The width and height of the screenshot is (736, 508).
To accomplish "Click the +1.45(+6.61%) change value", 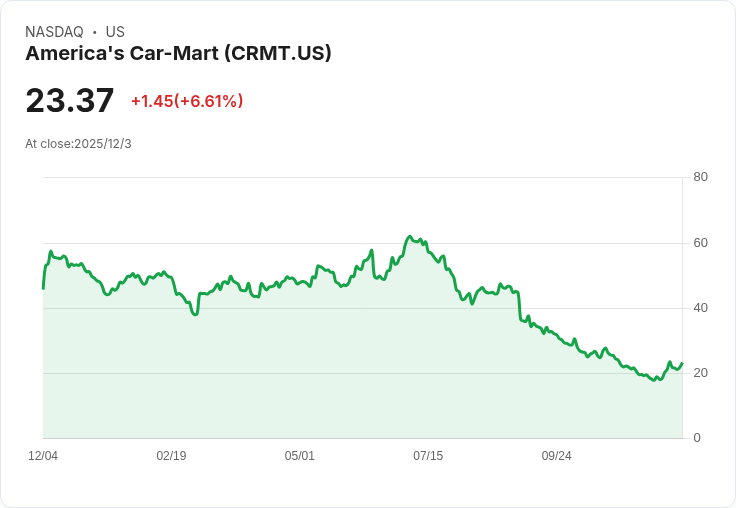I will click(x=187, y=101).
